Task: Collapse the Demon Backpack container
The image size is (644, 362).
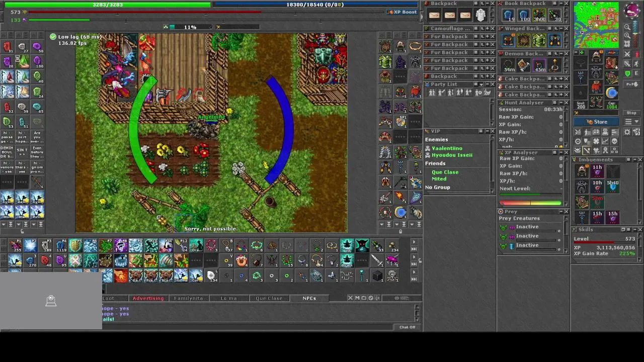Action: (x=561, y=54)
